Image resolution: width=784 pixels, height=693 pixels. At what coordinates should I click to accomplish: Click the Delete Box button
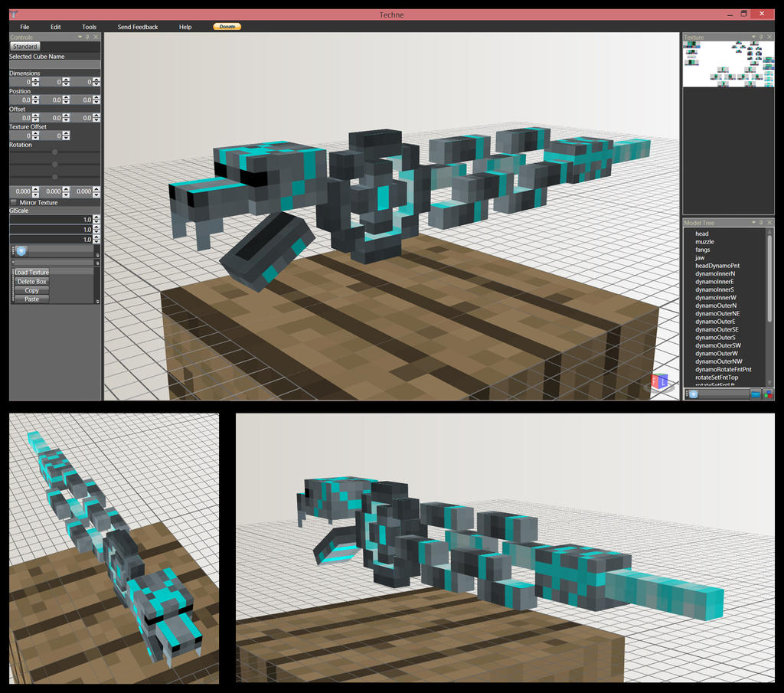pos(31,282)
